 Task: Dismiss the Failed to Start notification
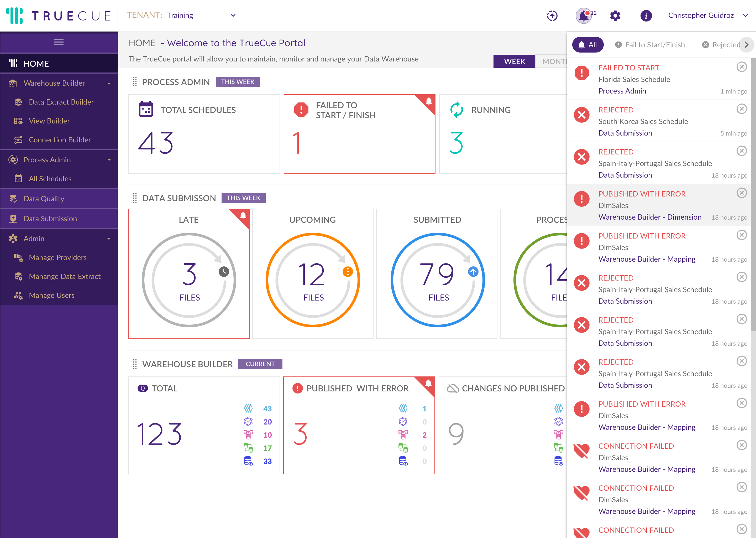742,67
